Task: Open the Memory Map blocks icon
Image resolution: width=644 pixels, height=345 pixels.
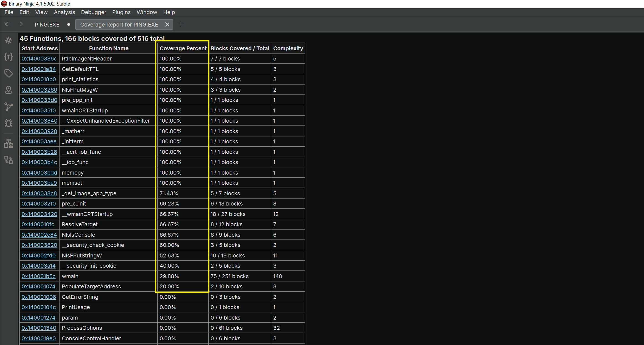Action: (9, 144)
